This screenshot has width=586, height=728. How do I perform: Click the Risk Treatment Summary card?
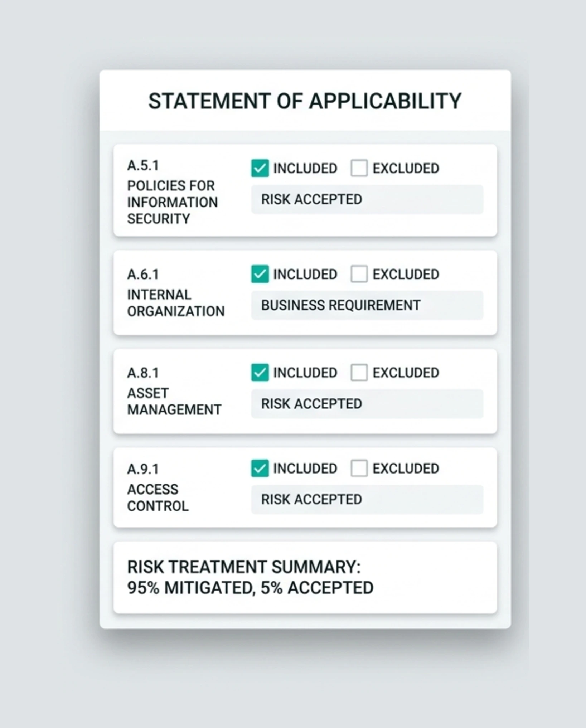[305, 578]
